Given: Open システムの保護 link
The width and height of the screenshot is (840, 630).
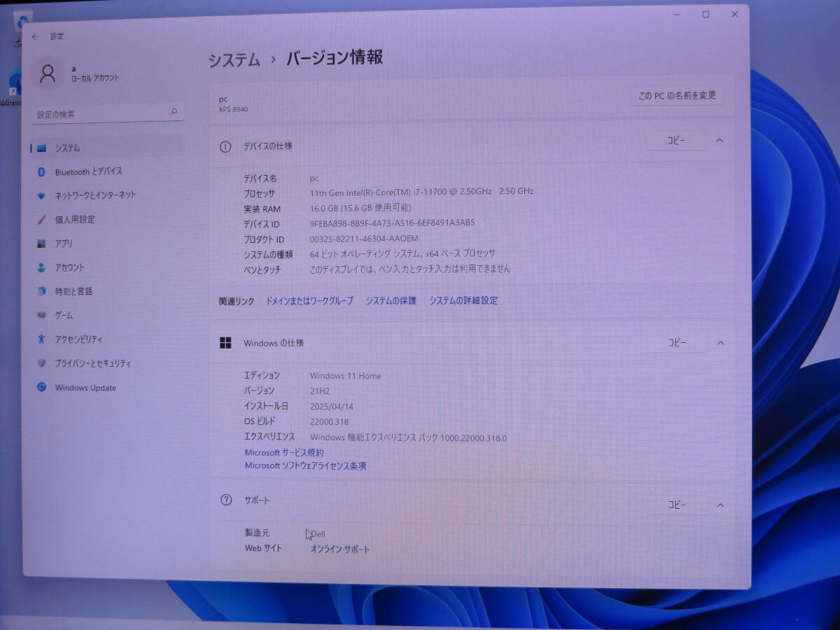Looking at the screenshot, I should pos(391,301).
